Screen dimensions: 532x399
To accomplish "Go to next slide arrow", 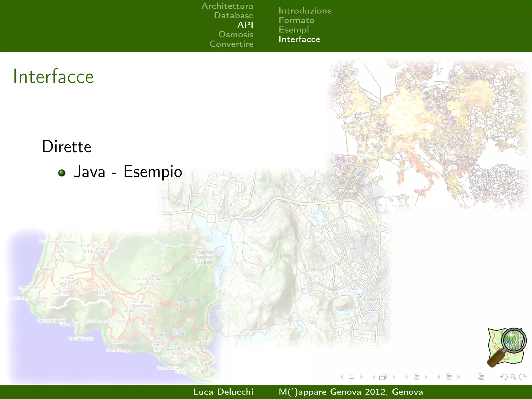I will point(362,377).
